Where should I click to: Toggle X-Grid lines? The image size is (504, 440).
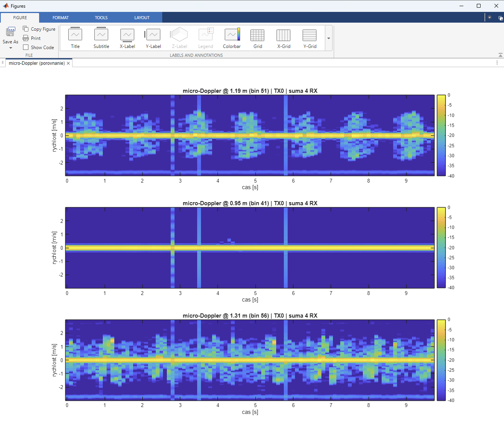tap(284, 38)
